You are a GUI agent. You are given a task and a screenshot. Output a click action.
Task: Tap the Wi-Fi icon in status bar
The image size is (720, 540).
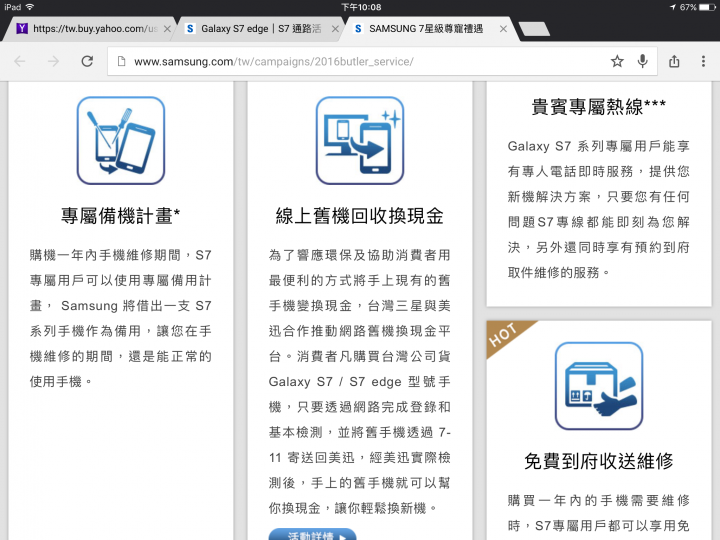pyautogui.click(x=30, y=7)
